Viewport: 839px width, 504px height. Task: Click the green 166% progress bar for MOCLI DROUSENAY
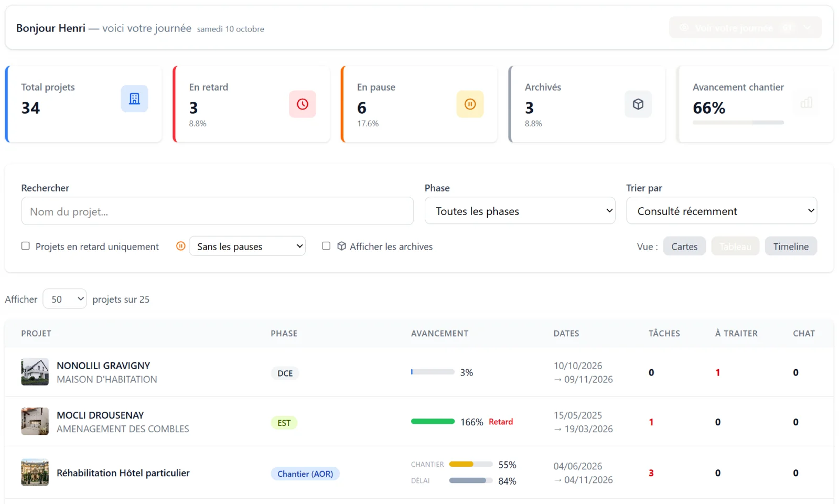point(433,422)
